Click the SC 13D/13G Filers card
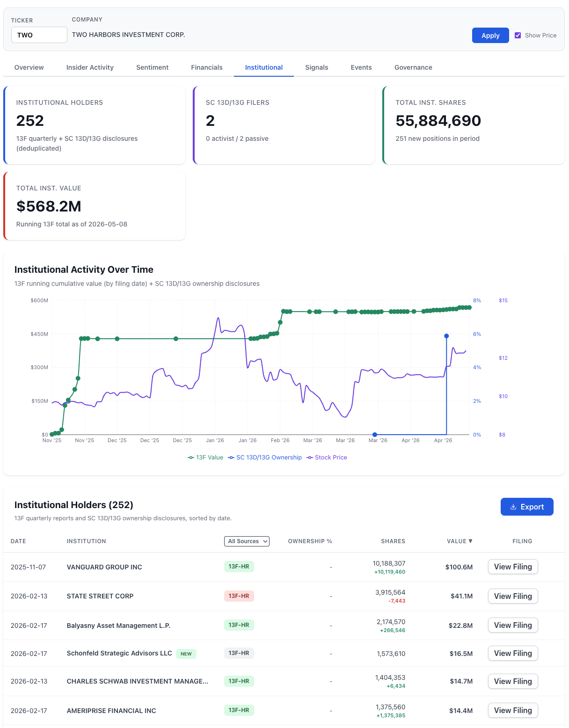Screen dimensions: 569x728 284,125
